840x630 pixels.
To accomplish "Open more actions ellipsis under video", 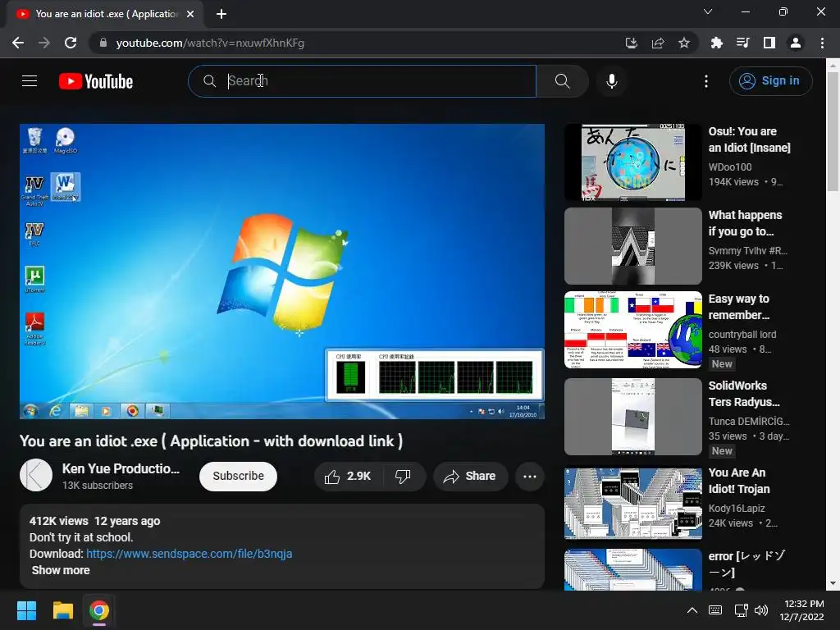I will 529,477.
